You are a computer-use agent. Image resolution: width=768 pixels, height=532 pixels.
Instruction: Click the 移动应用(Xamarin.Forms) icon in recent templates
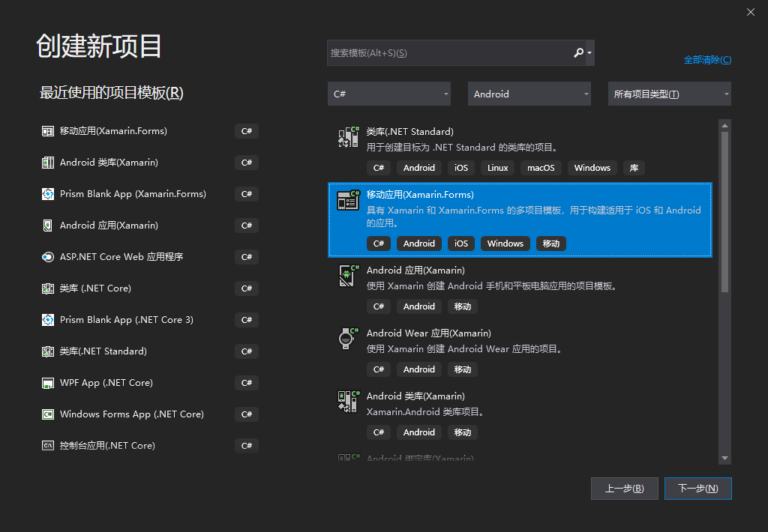click(x=47, y=131)
